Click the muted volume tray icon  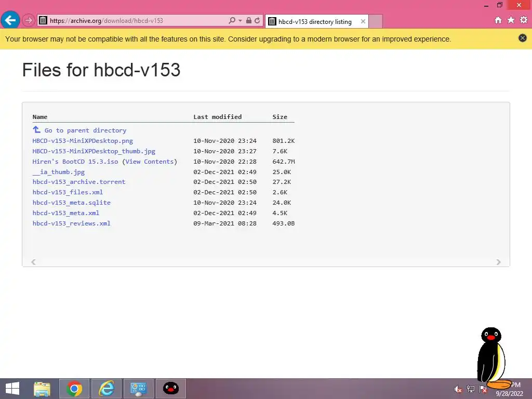458,389
